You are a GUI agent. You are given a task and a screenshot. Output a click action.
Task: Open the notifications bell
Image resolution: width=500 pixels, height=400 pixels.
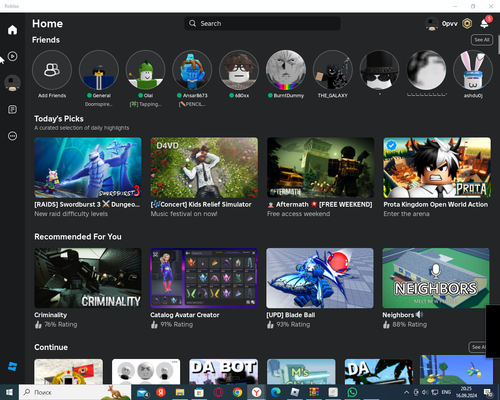(485, 23)
